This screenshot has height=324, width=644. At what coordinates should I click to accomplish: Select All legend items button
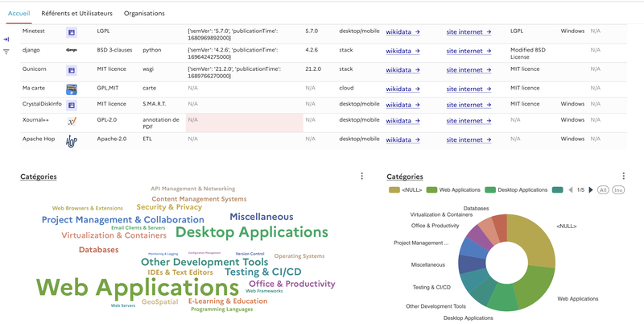click(x=603, y=190)
